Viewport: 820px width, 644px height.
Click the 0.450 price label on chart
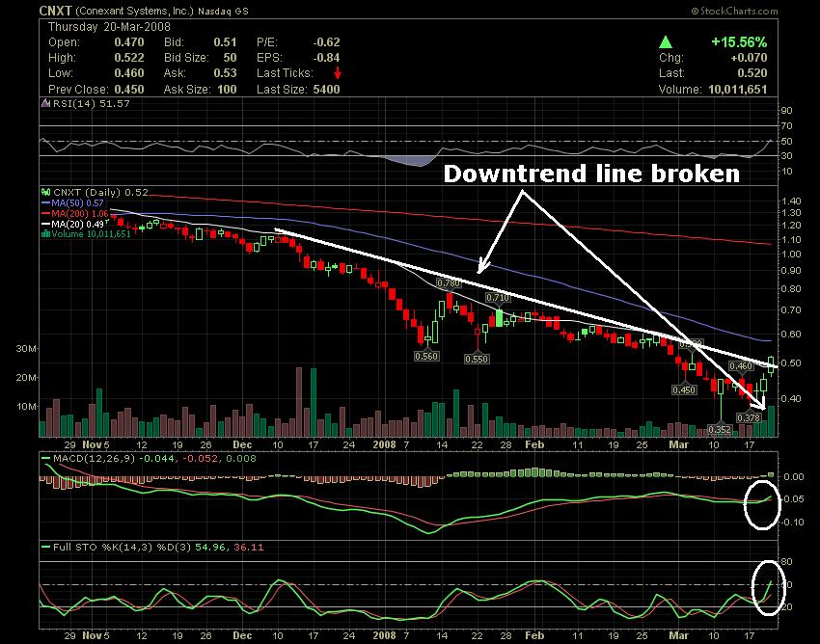[684, 389]
